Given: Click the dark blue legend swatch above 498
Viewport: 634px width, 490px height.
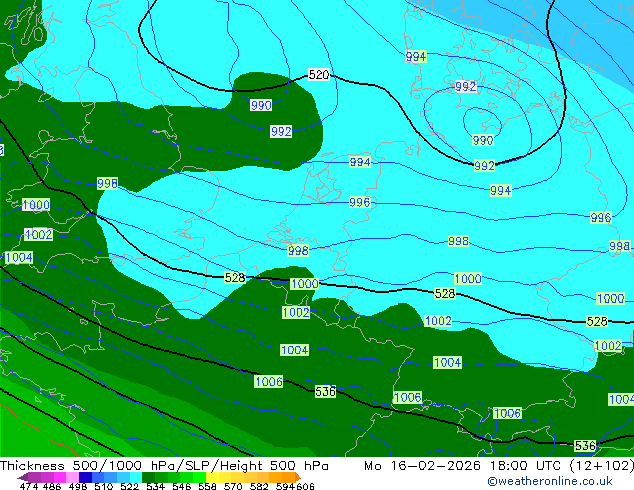Looking at the screenshot, I should (x=85, y=477).
